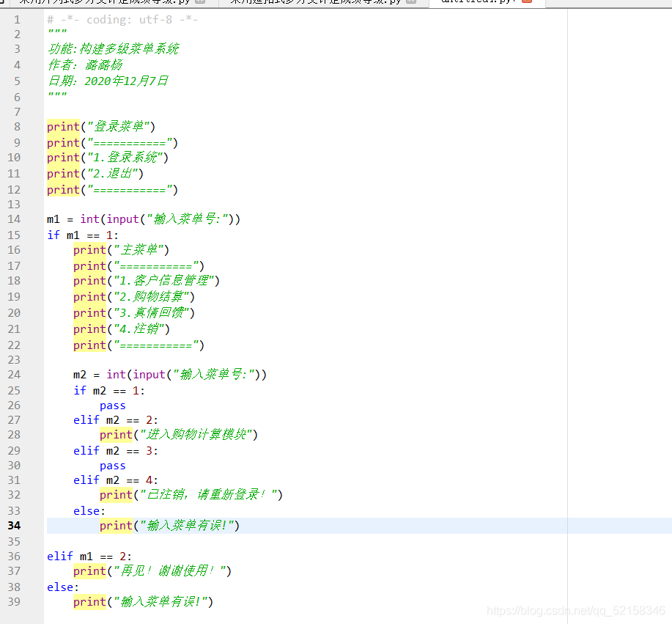Place cursor in print("登录菜单") line
The height and width of the screenshot is (624, 672).
pos(101,127)
